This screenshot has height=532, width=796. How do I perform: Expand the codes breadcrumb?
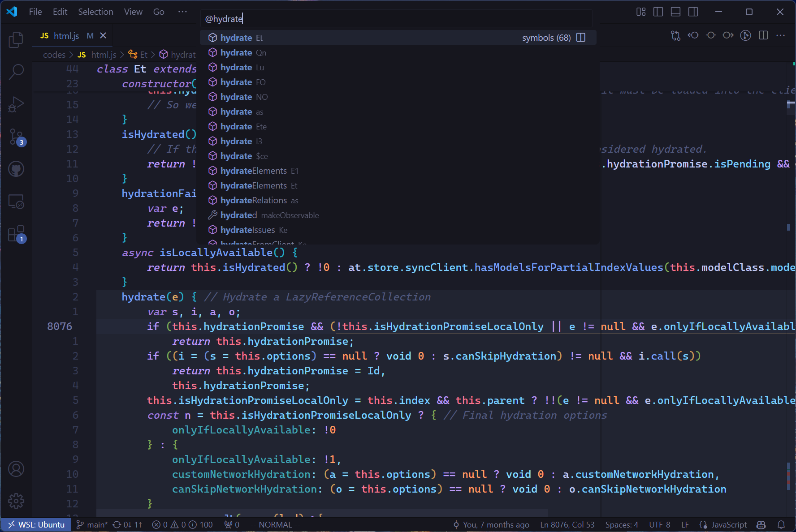54,55
